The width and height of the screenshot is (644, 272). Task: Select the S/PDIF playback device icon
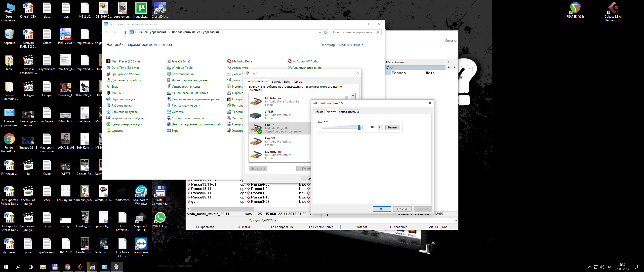(x=256, y=115)
